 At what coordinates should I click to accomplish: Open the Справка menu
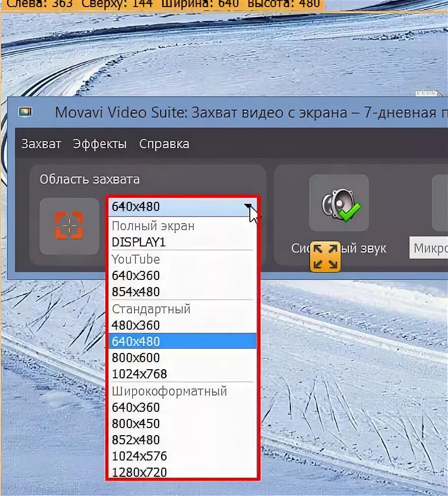(x=164, y=144)
